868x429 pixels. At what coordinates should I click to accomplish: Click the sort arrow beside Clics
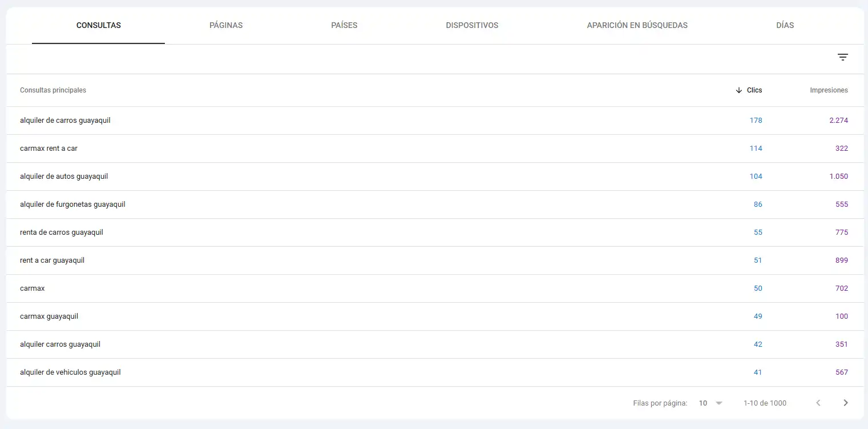point(739,90)
